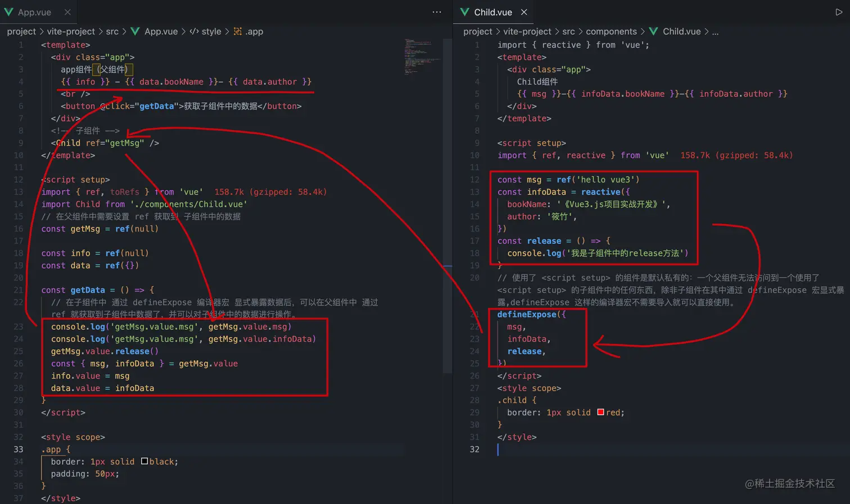This screenshot has width=850, height=504.
Task: Click line number 33 in App.vue gutter
Action: [x=19, y=449]
